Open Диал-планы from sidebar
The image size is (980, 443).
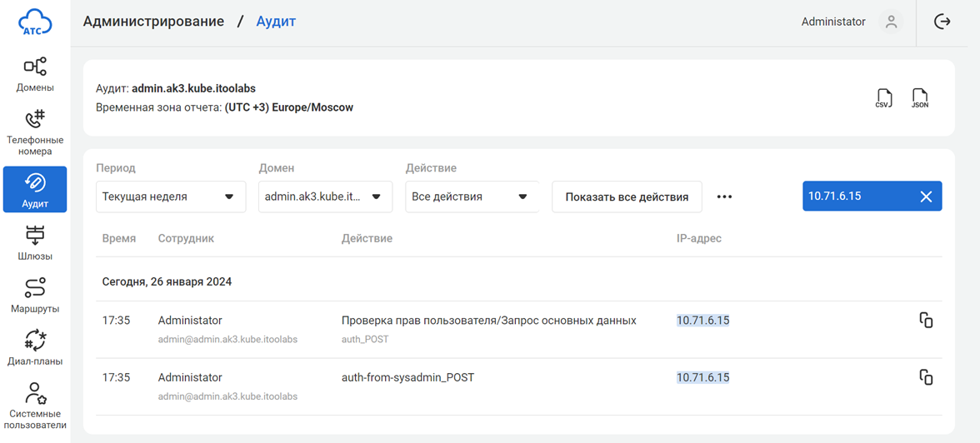click(35, 348)
